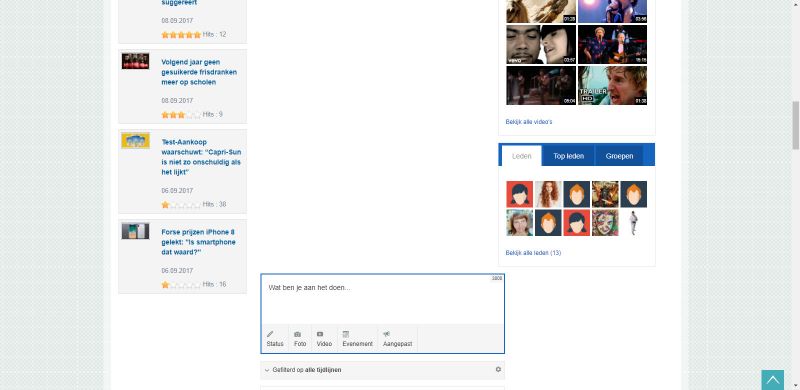The image size is (800, 390).
Task: Play the partially visible video lasting 01:28
Action: coord(541,11)
